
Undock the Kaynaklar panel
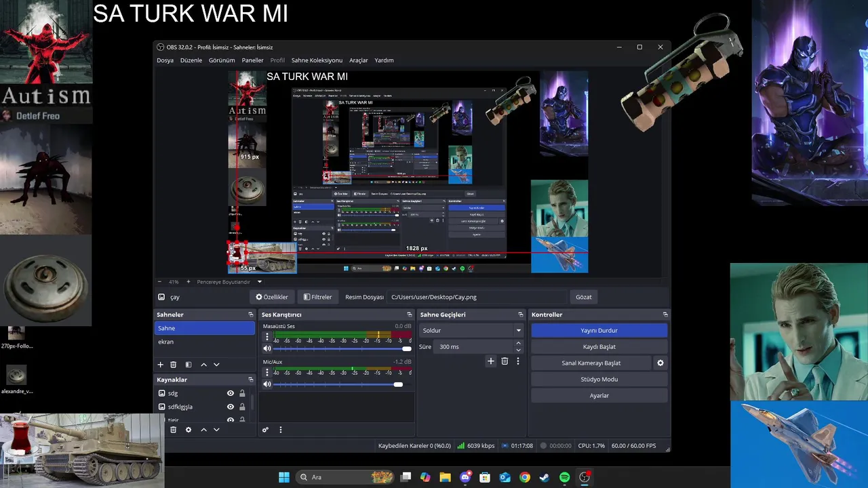250,380
